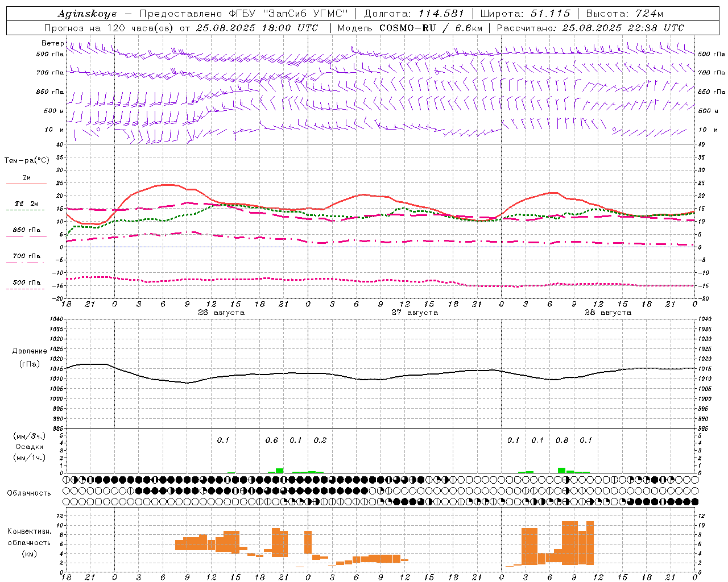The width and height of the screenshot is (728, 582).
Task: Click the "500 м" wind level label on left axis
Action: pyautogui.click(x=54, y=111)
